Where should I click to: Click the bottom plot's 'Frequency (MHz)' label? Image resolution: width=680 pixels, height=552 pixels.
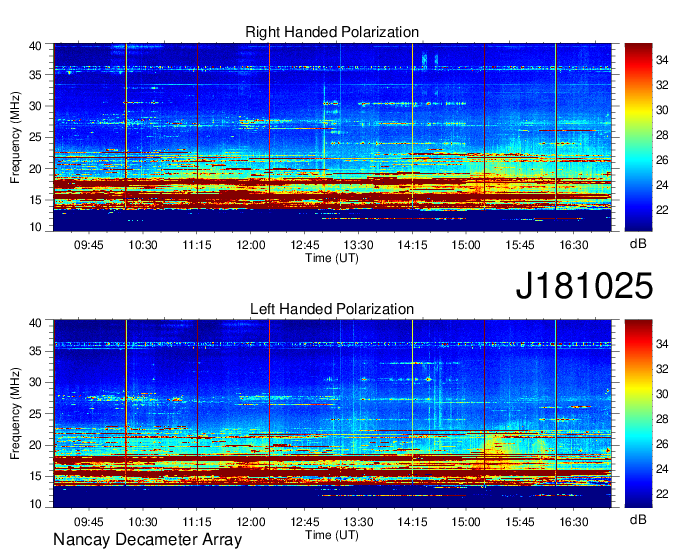pyautogui.click(x=15, y=414)
